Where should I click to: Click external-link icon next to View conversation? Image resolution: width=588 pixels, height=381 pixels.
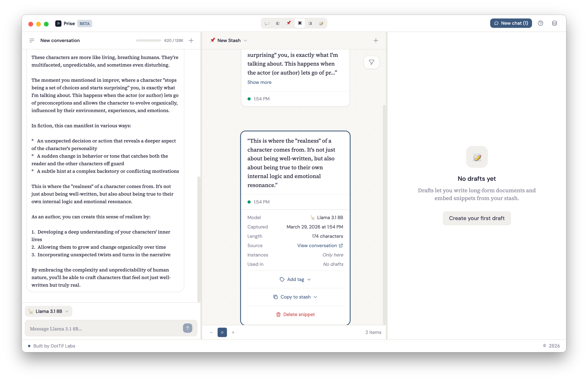pos(341,246)
